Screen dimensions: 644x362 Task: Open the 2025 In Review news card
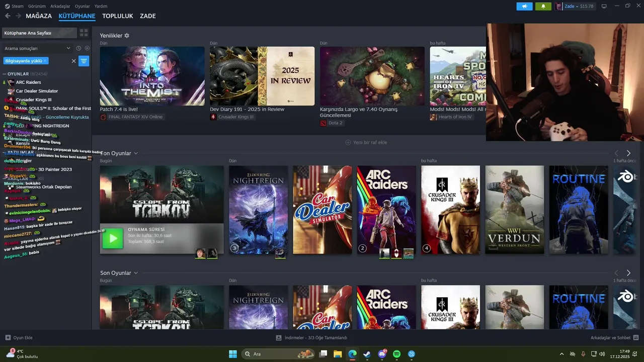pos(262,76)
